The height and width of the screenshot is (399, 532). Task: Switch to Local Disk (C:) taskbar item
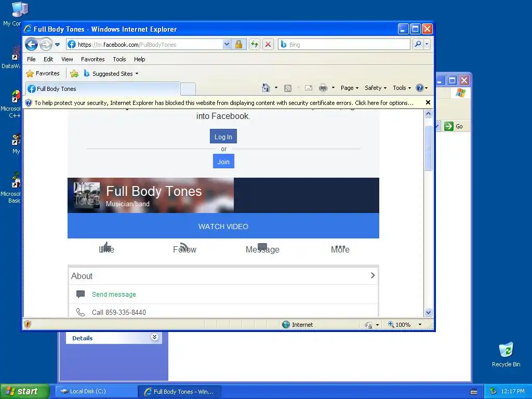[96, 391]
